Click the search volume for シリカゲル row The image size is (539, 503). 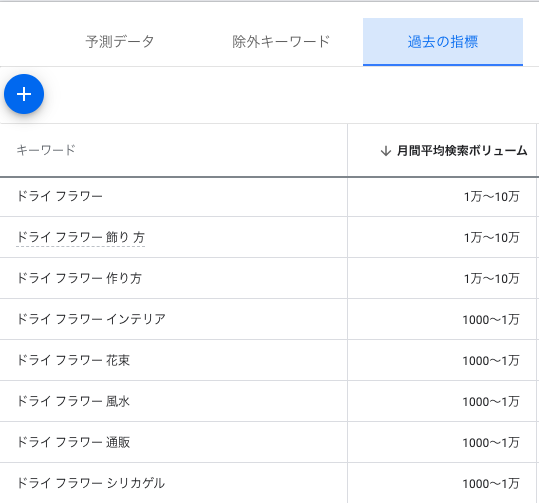pos(491,484)
